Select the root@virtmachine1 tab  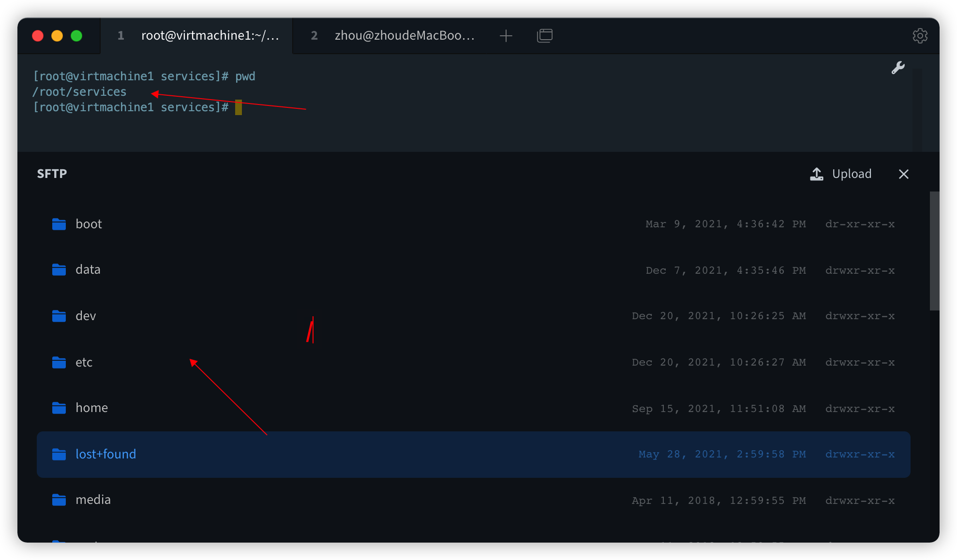click(210, 35)
